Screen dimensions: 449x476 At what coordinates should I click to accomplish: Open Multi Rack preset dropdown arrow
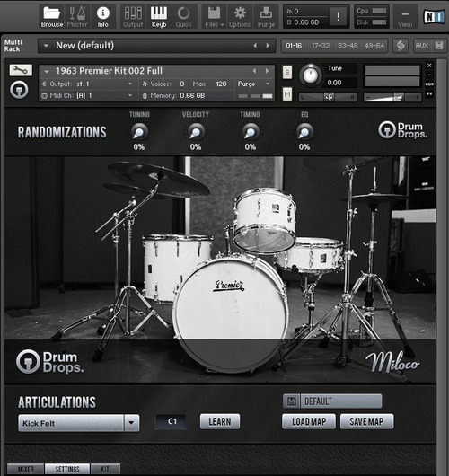click(46, 46)
